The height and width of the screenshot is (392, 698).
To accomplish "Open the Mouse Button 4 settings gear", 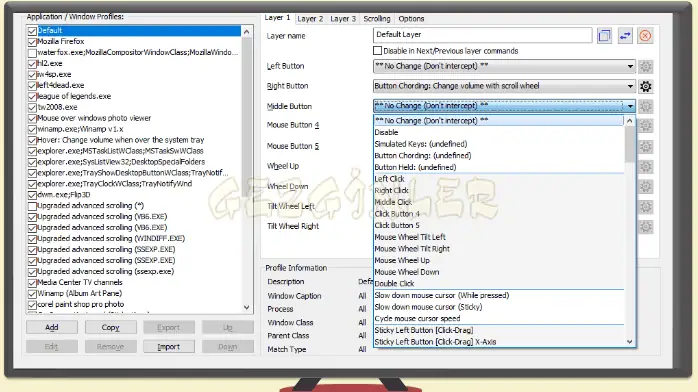I will point(645,126).
